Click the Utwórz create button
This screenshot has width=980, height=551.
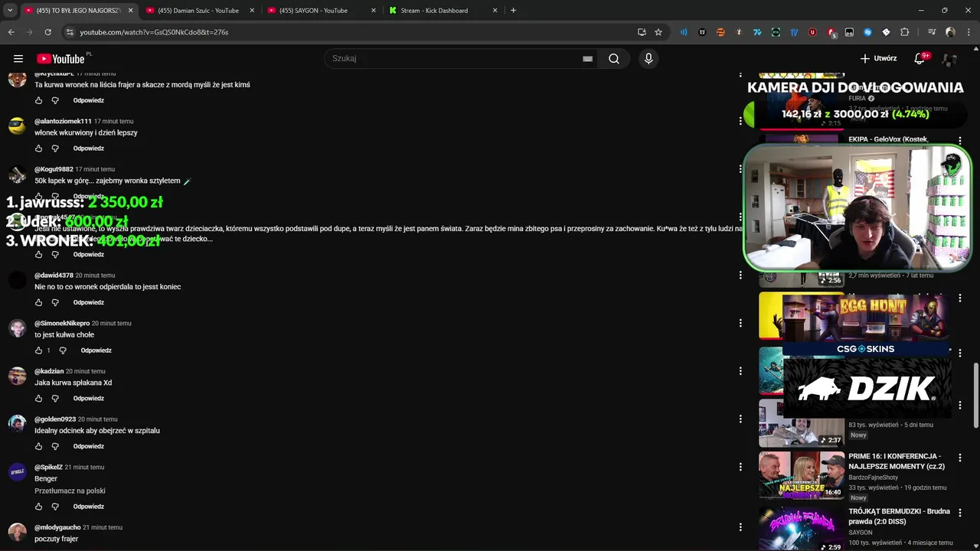click(x=878, y=59)
